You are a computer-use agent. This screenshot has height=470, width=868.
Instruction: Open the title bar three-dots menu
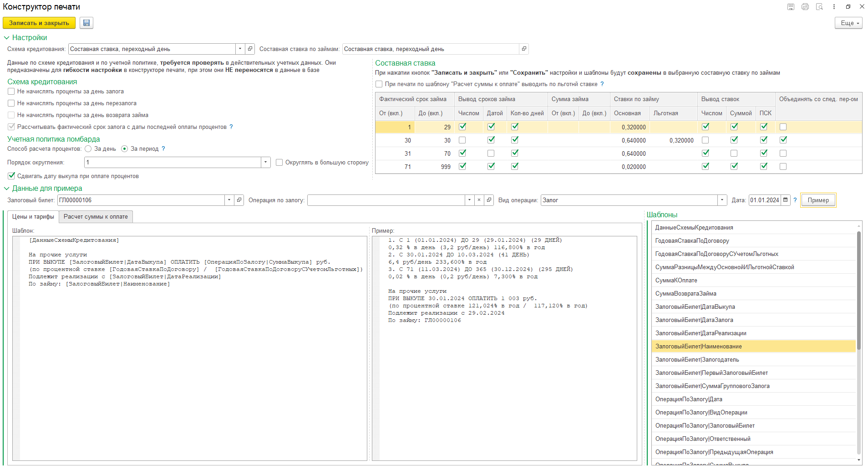tap(834, 7)
